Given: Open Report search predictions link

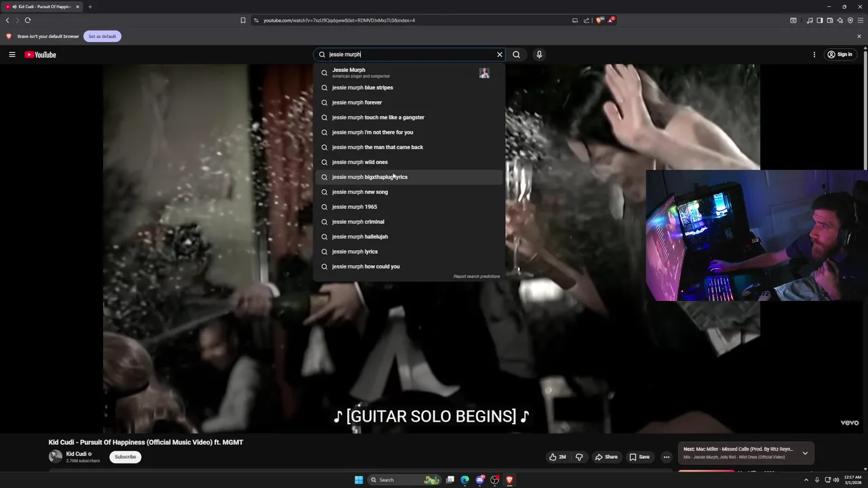Looking at the screenshot, I should pyautogui.click(x=477, y=277).
